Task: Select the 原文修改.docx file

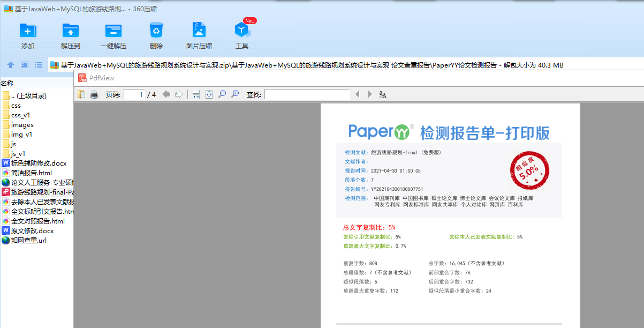Action: click(x=28, y=231)
